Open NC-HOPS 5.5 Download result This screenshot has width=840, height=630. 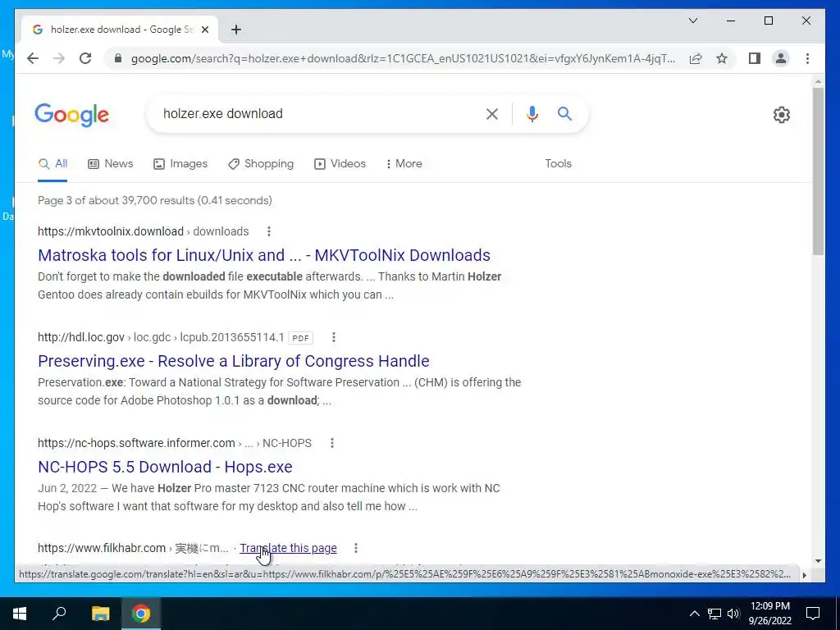pyautogui.click(x=165, y=467)
